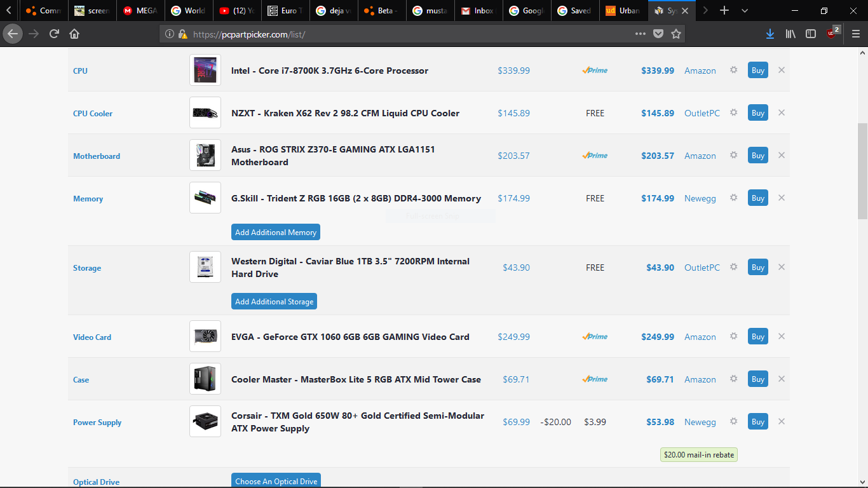Open the Video Card category link
Image resolution: width=868 pixels, height=488 pixels.
92,337
